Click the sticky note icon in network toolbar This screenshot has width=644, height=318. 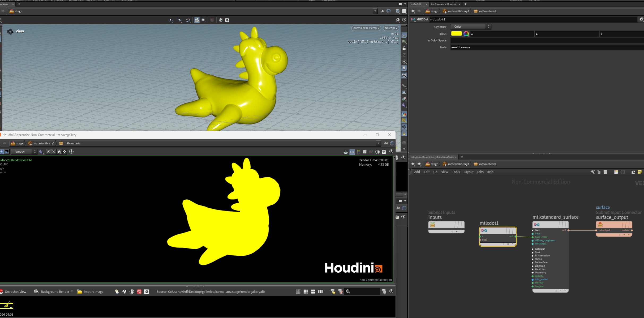639,172
